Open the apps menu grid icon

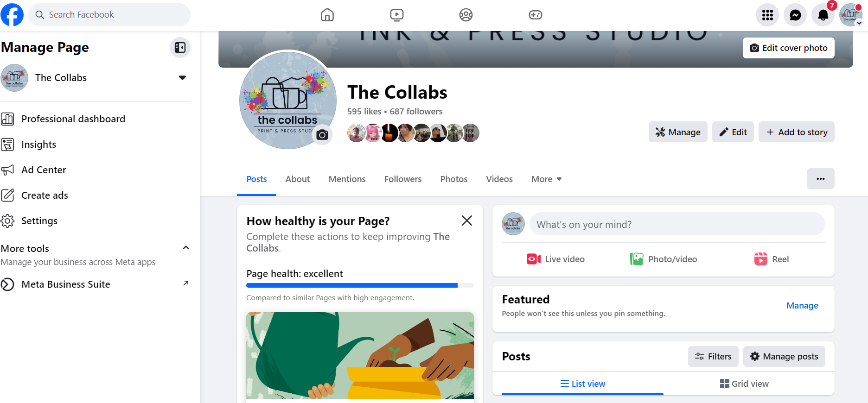coord(767,15)
